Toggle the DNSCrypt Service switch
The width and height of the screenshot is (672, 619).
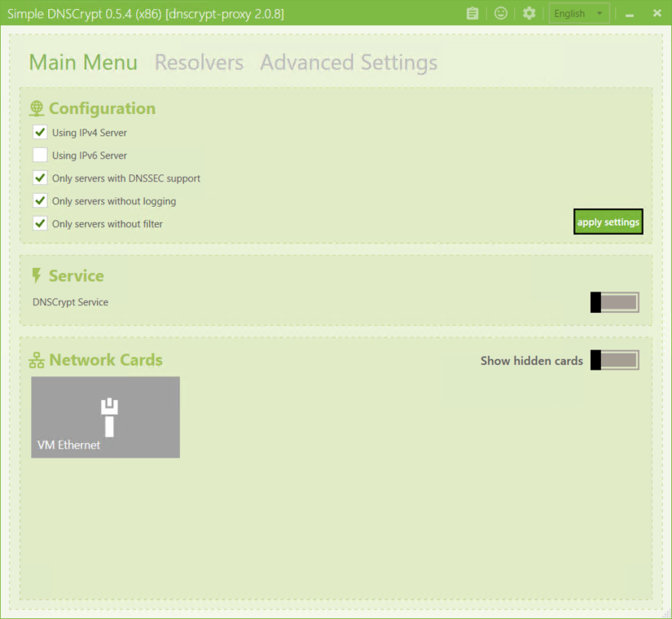pos(614,301)
